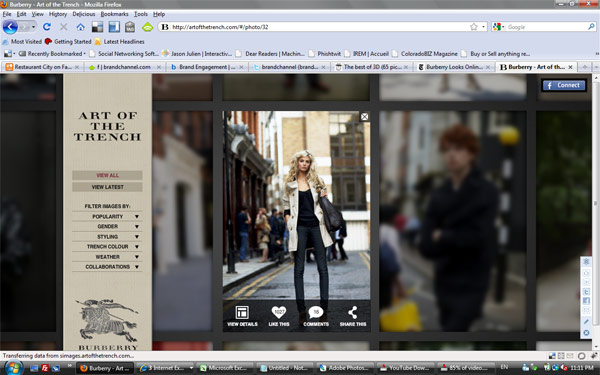
Task: Expand the Collaborations filter
Action: tap(108, 267)
